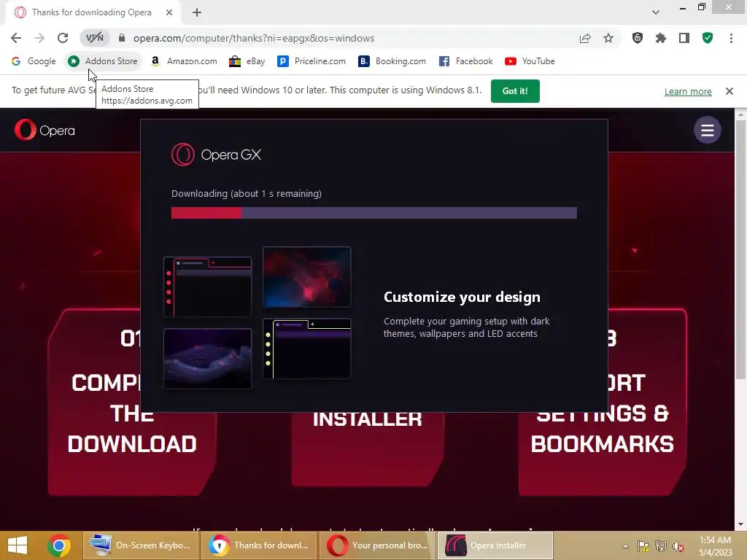Click the Got it! button
The image size is (747, 560).
click(515, 91)
